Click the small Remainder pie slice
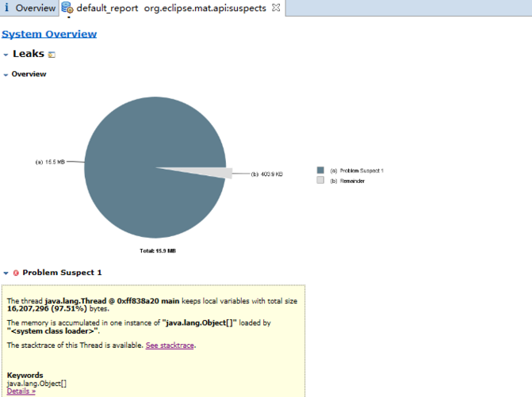 [217, 172]
